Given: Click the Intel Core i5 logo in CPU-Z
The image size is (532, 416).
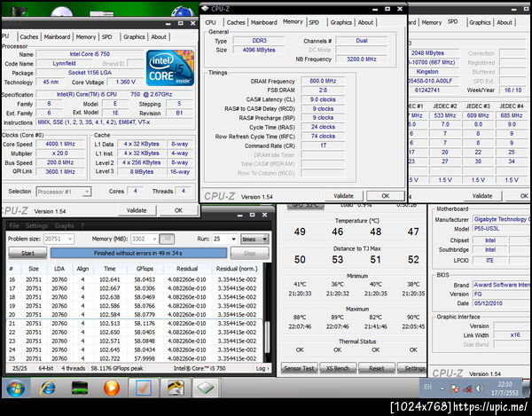Looking at the screenshot, I should pos(170,68).
